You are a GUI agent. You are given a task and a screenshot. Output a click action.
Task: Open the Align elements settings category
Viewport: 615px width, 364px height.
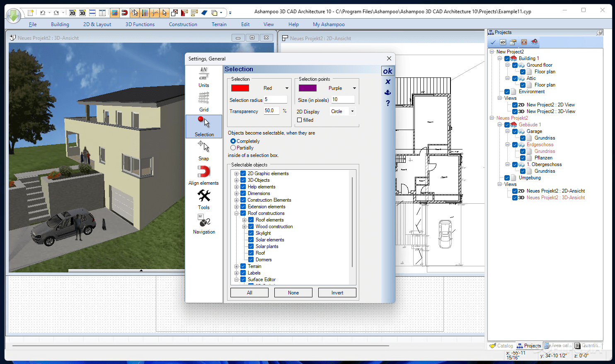[x=203, y=175]
